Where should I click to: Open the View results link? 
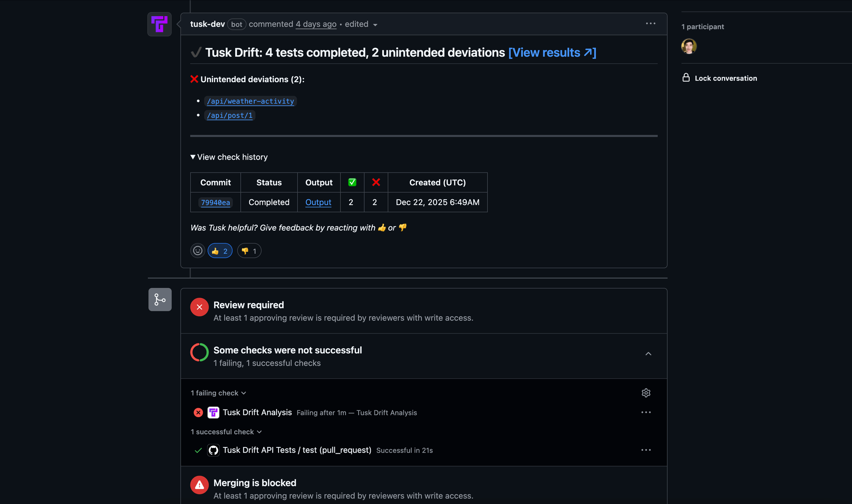click(552, 52)
